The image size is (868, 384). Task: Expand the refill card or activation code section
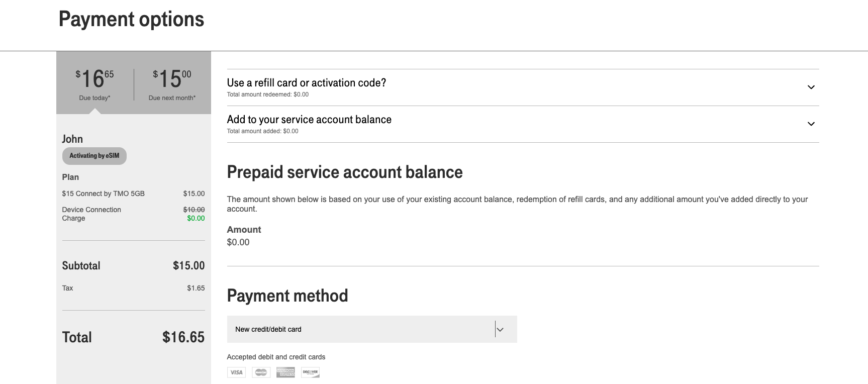point(523,87)
